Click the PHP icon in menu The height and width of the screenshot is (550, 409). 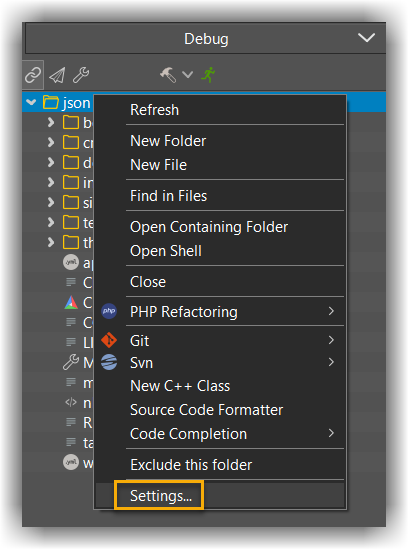click(109, 311)
